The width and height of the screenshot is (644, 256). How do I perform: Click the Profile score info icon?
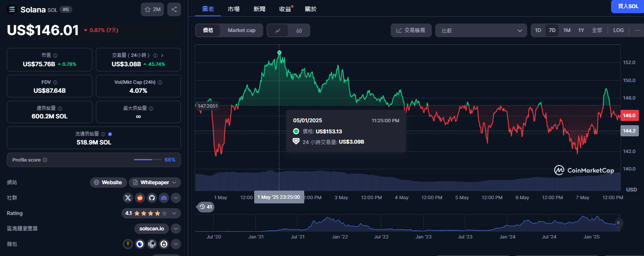point(45,160)
